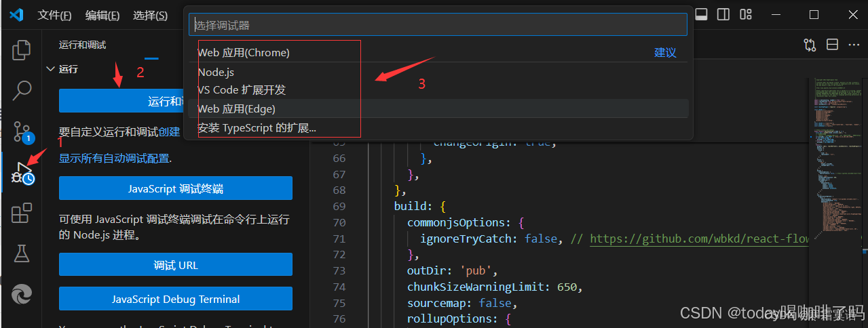The image size is (868, 328).
Task: Click line number 70 in gutter
Action: tap(339, 222)
